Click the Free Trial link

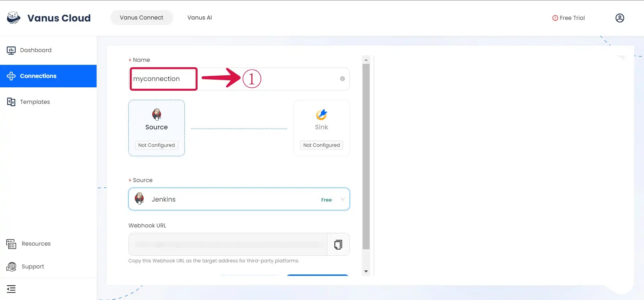pyautogui.click(x=569, y=18)
